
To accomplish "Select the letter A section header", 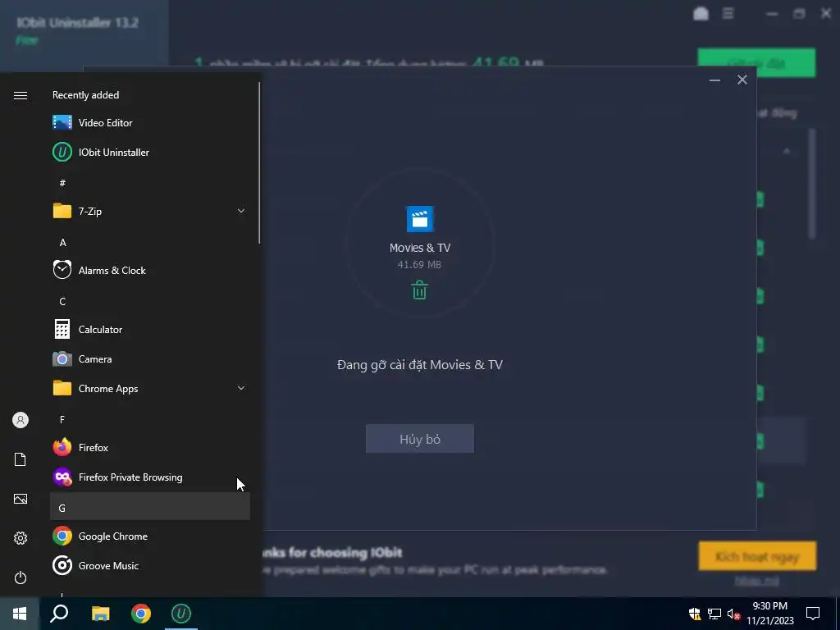I will click(150, 242).
